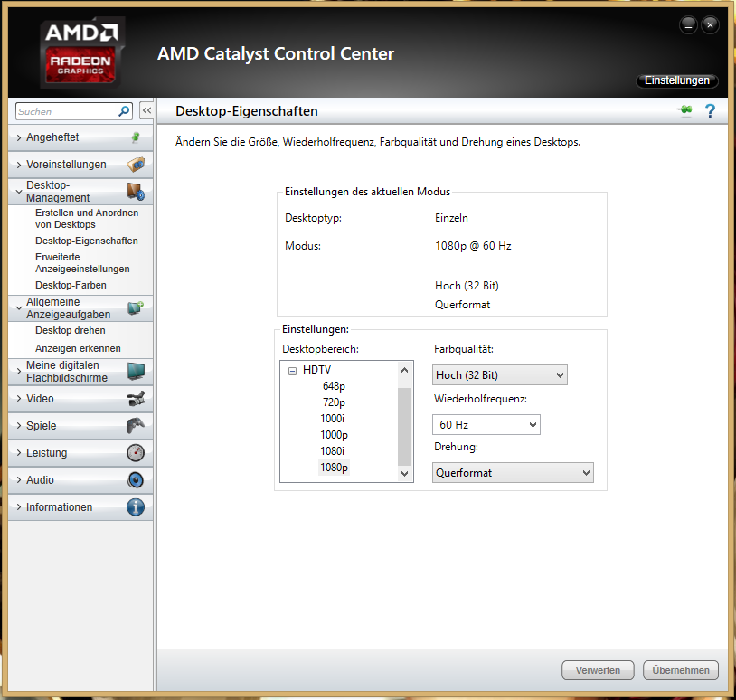Open the Drehung Querformat dropdown
The width and height of the screenshot is (736, 700).
(x=513, y=473)
